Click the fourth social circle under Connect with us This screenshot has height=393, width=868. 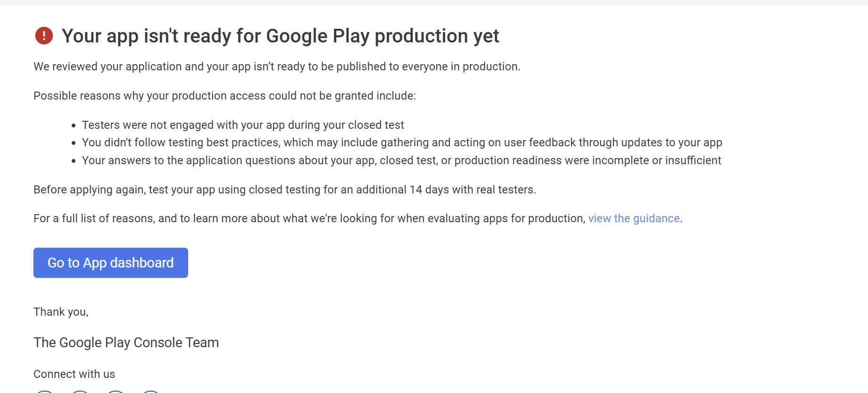click(151, 391)
